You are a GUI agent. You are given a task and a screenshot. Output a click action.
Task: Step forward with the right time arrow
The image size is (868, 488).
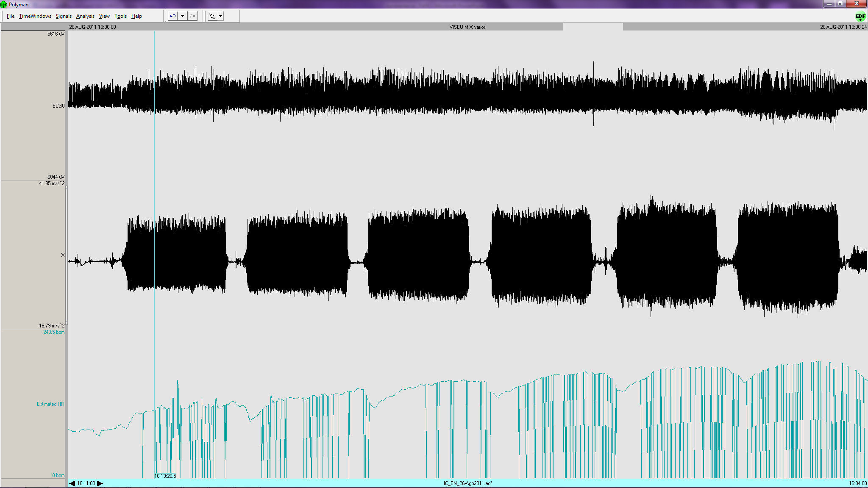100,483
